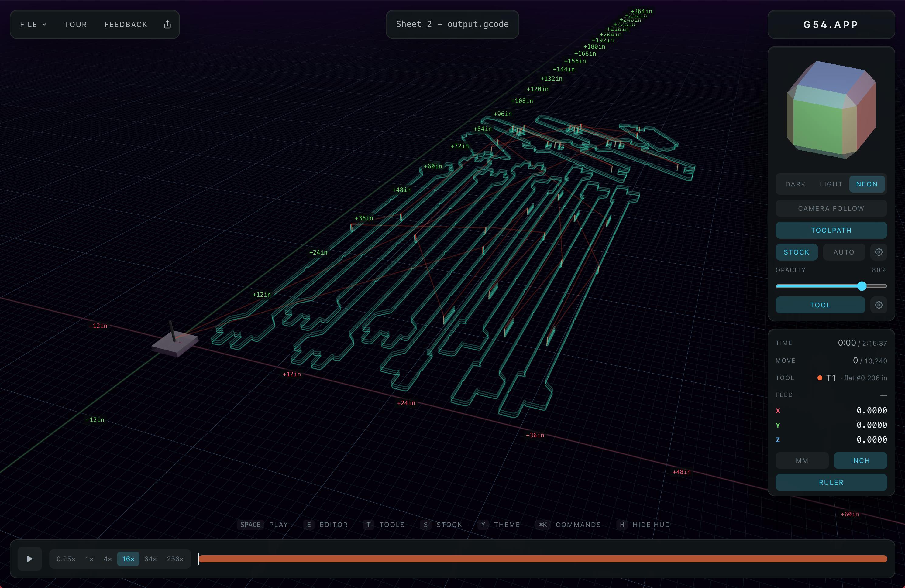This screenshot has height=588, width=905.
Task: Click the 3D view orientation cube
Action: point(831,109)
